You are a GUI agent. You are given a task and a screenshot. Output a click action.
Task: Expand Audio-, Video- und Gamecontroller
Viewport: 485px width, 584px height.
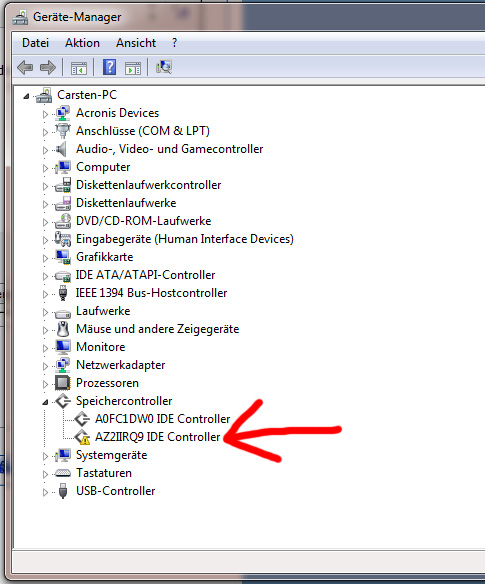(45, 150)
